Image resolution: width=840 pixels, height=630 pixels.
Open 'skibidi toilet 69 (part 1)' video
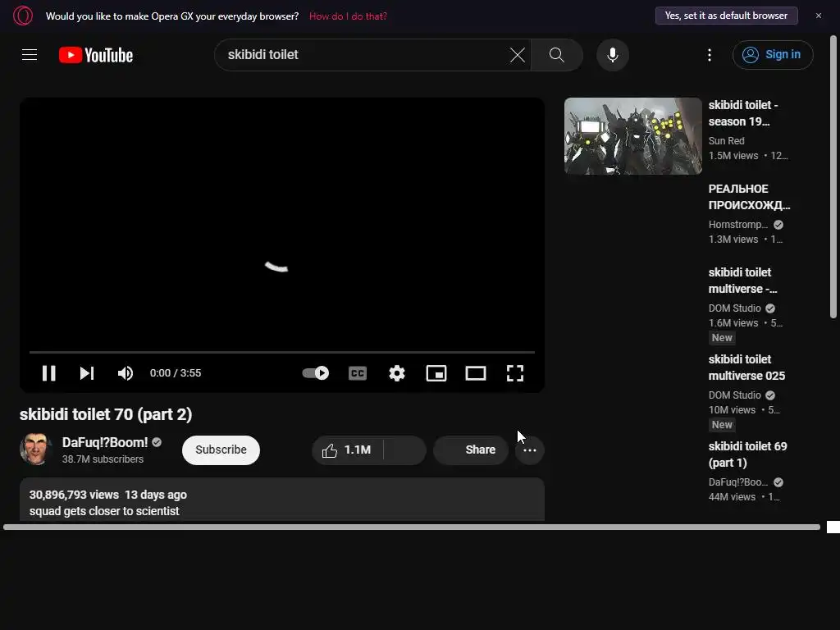747,454
